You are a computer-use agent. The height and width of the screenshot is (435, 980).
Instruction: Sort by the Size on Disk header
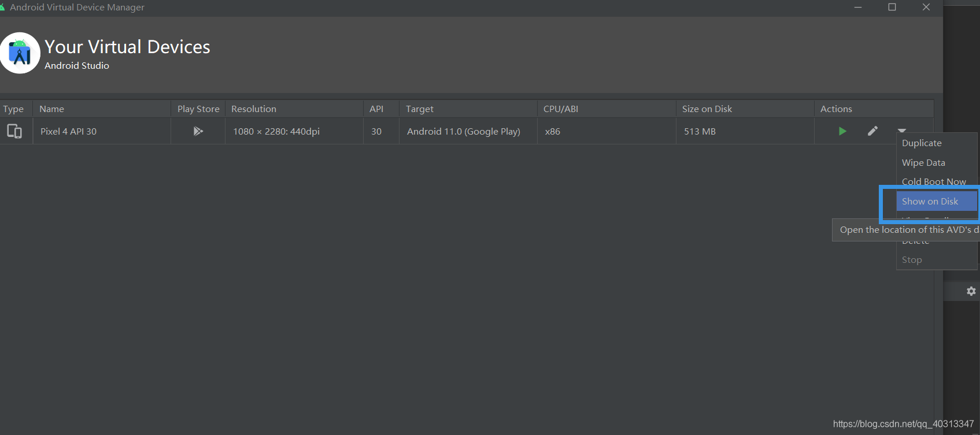pyautogui.click(x=745, y=109)
